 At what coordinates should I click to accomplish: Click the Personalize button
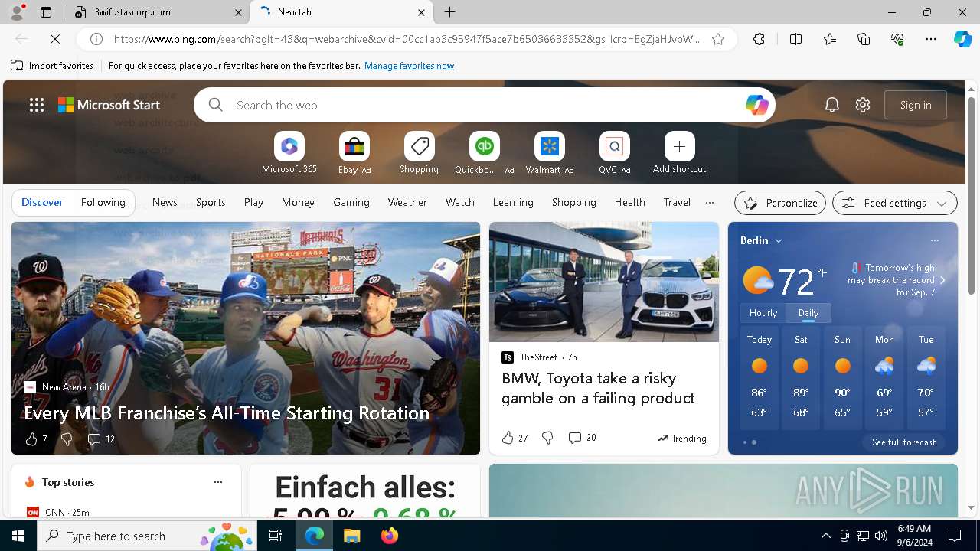coord(780,203)
